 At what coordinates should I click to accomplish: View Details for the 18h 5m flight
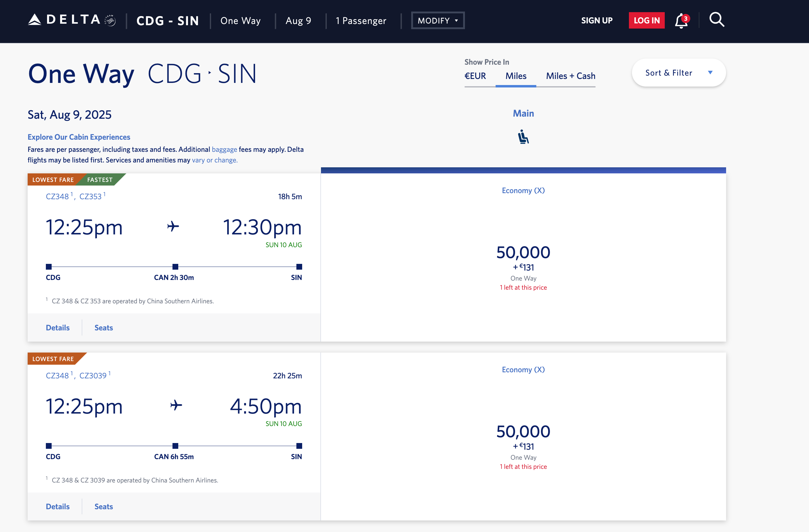pos(58,328)
